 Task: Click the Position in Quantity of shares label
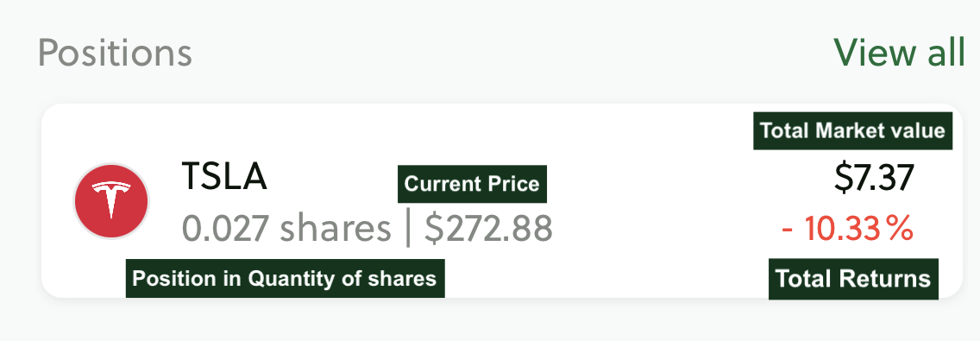(x=285, y=279)
